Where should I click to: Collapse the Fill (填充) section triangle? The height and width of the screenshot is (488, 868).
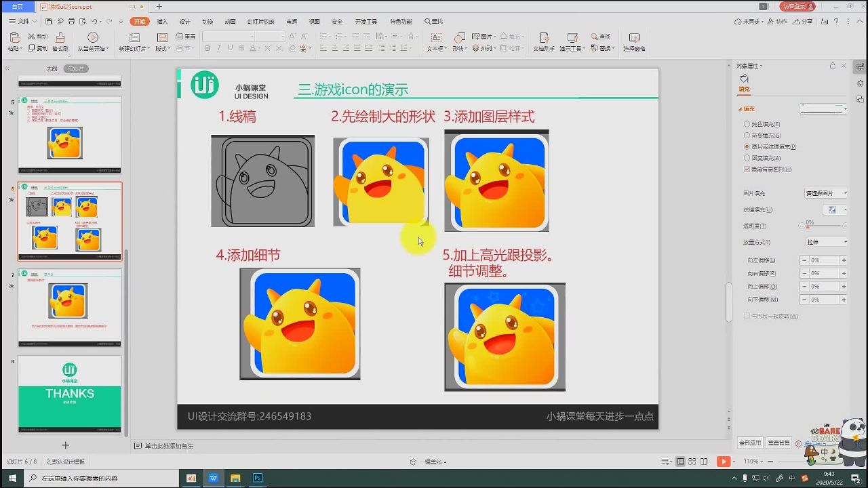[741, 109]
